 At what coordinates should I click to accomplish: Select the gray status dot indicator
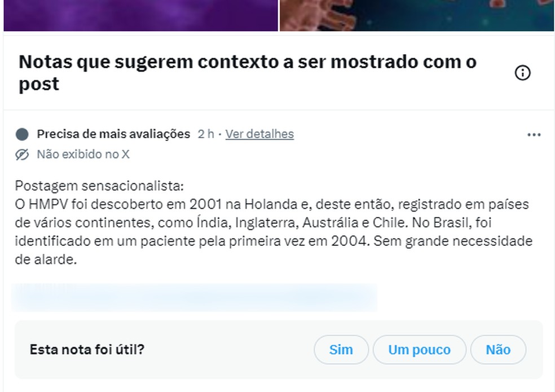coord(22,134)
